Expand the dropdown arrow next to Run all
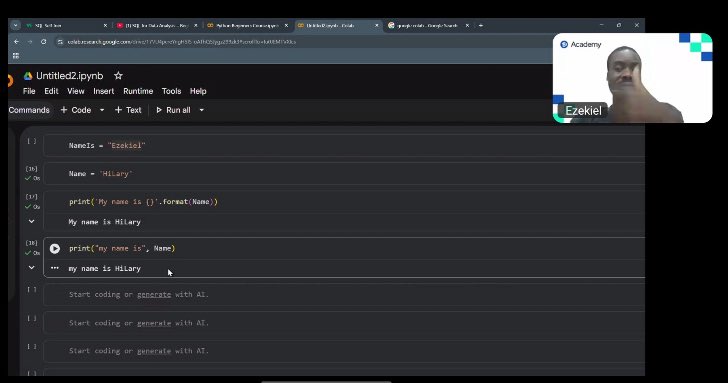Image resolution: width=728 pixels, height=383 pixels. [x=202, y=110]
